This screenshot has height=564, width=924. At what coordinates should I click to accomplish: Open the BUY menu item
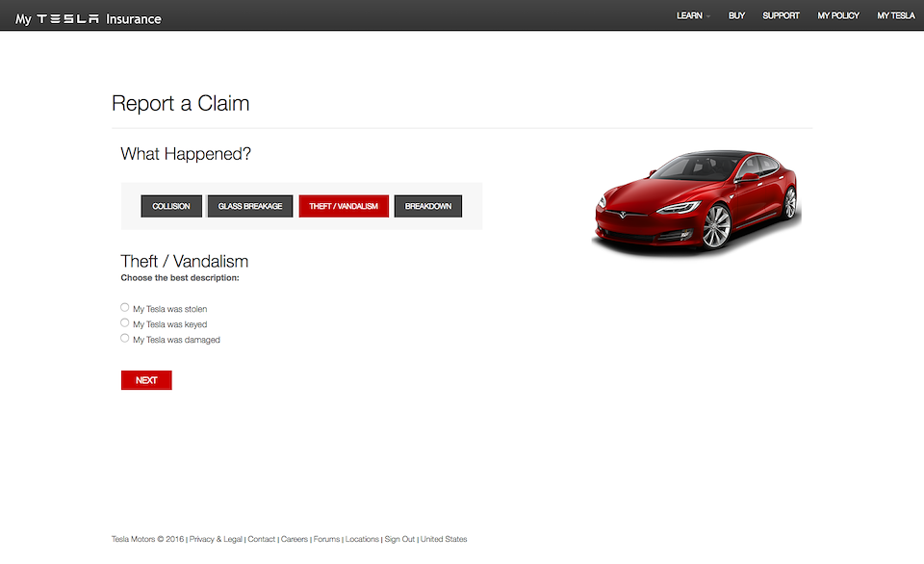[736, 15]
